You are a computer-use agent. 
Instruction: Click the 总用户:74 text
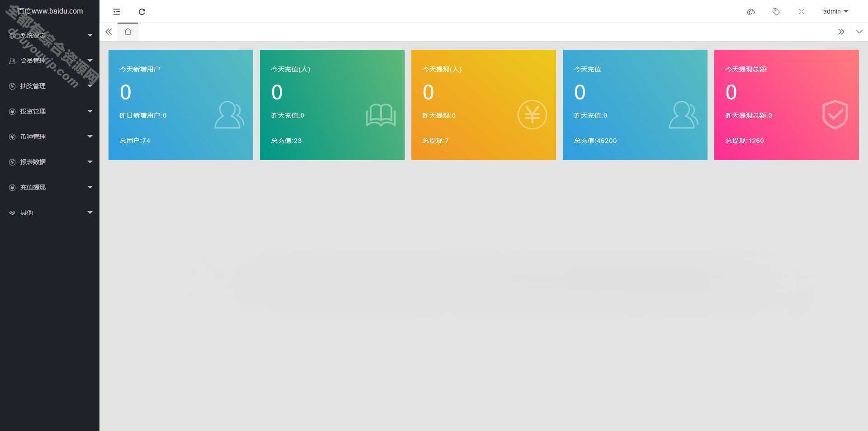[135, 141]
